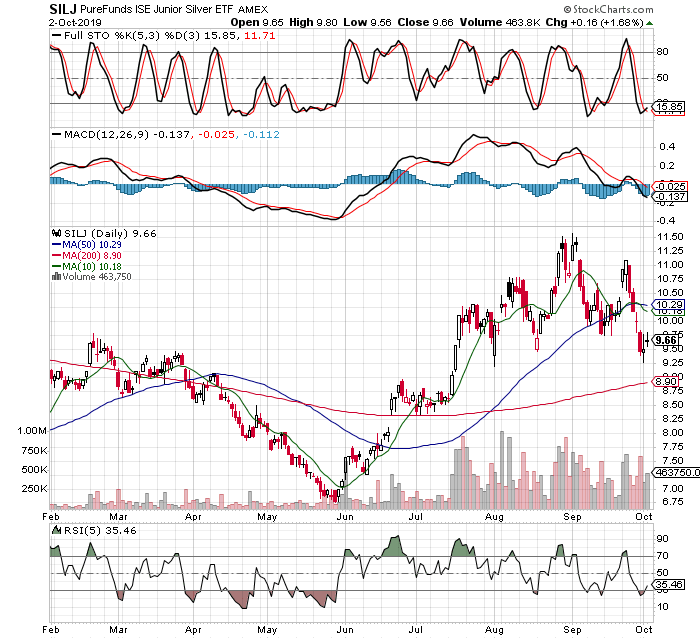Click the Volume 463,750 legend entry
This screenshot has height=639, width=700.
tap(97, 276)
